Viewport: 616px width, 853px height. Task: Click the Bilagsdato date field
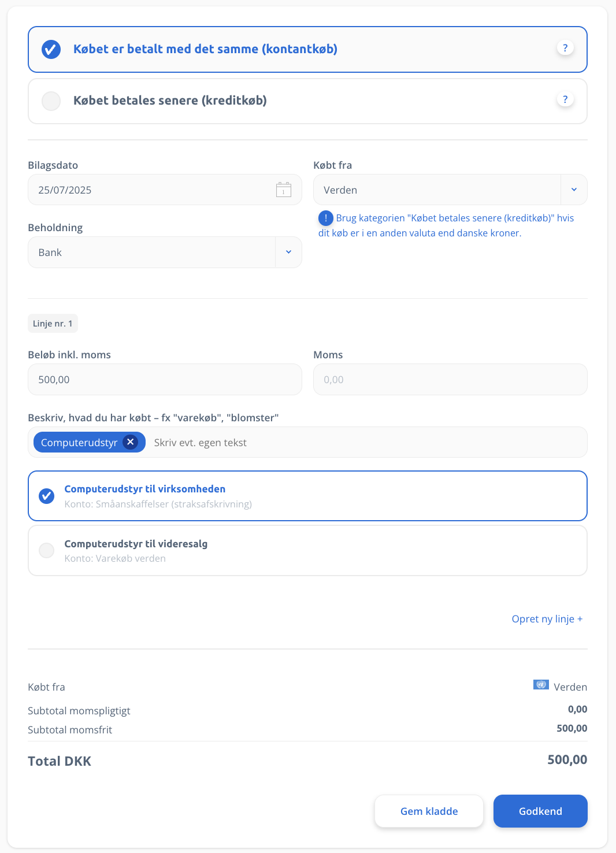click(165, 190)
